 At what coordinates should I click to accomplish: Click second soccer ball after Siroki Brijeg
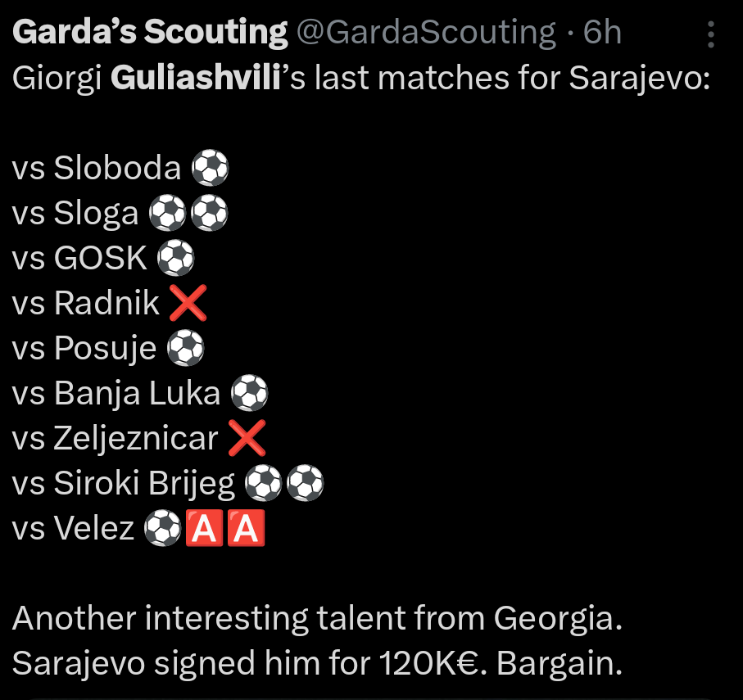[x=306, y=482]
